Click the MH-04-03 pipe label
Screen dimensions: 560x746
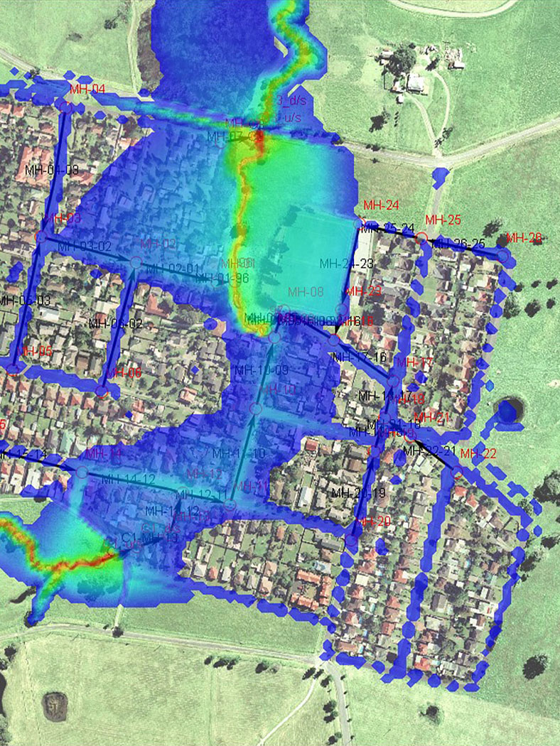(x=52, y=170)
